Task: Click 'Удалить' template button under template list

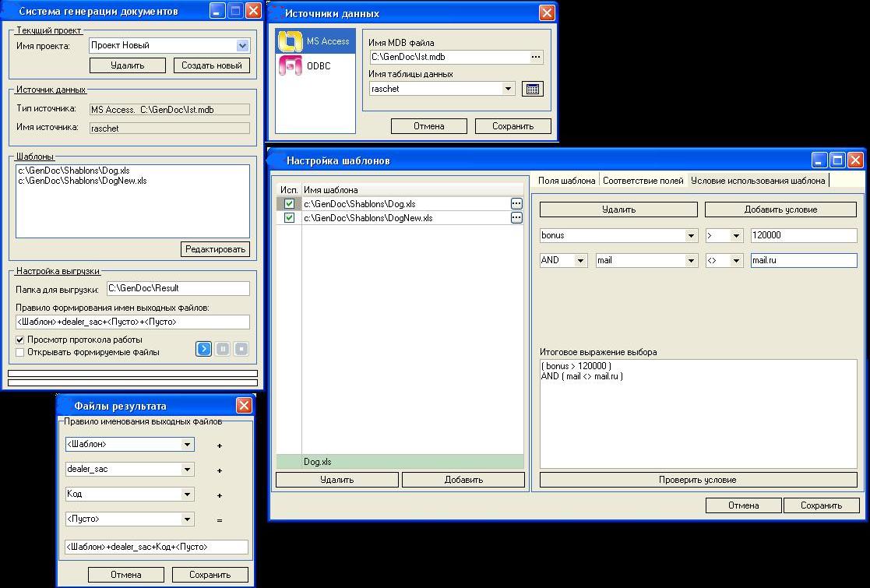Action: (337, 480)
